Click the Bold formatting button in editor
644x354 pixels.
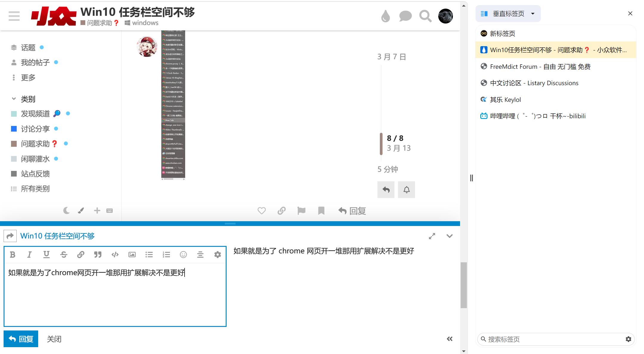pyautogui.click(x=13, y=255)
